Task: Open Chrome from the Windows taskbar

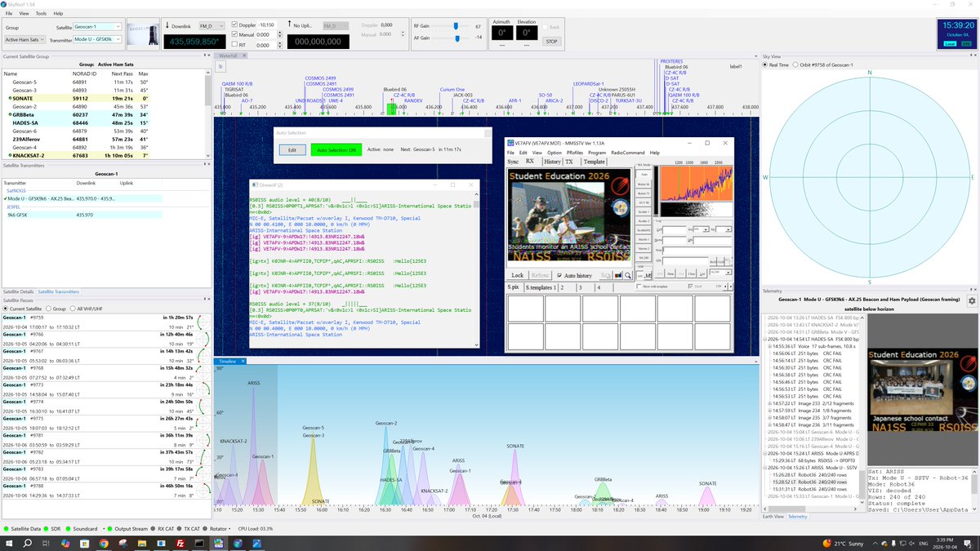Action: point(105,542)
